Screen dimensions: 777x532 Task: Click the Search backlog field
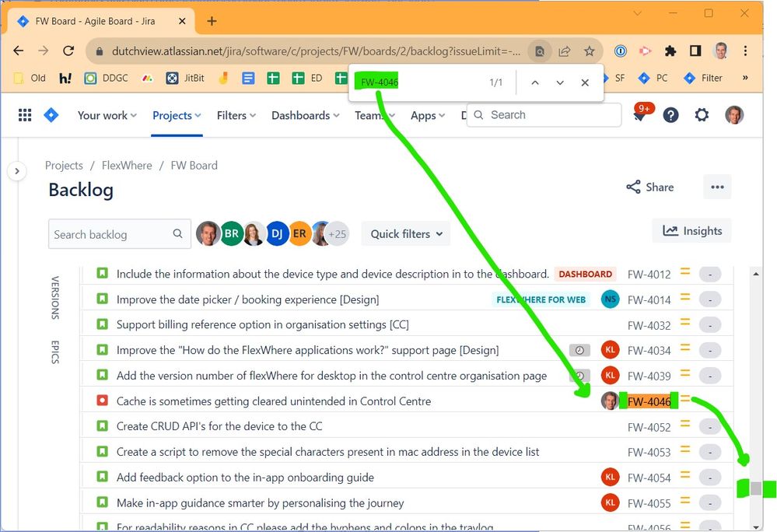tap(120, 234)
